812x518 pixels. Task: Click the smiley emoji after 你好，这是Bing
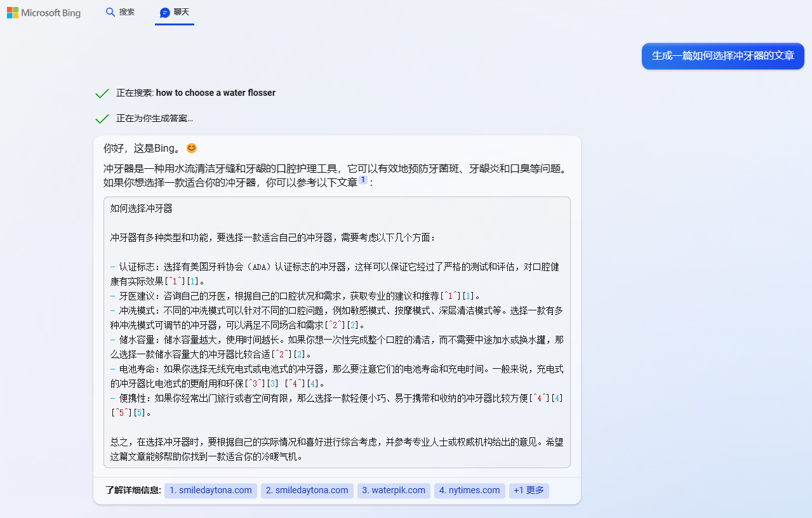tap(191, 147)
